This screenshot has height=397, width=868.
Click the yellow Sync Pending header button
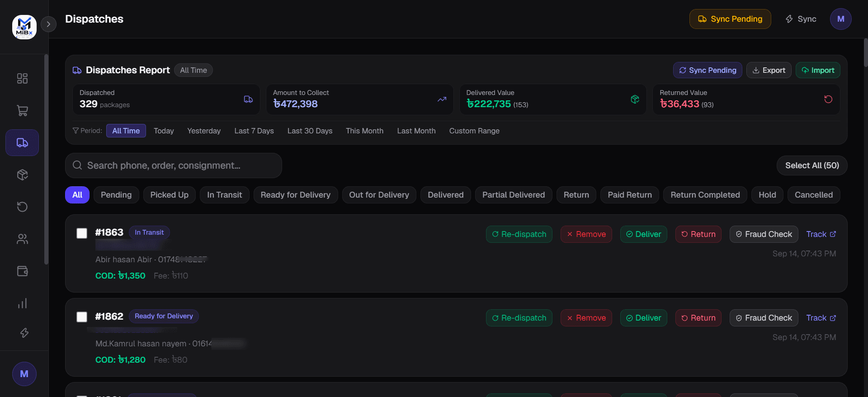point(730,19)
